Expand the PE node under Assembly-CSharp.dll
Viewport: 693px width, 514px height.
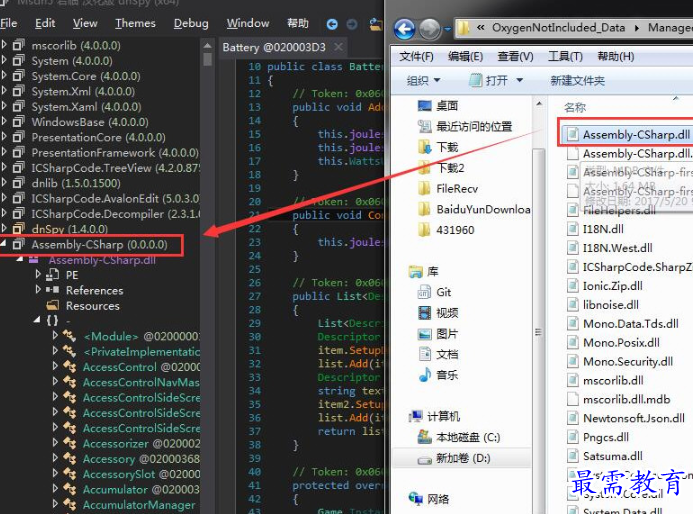pos(38,274)
